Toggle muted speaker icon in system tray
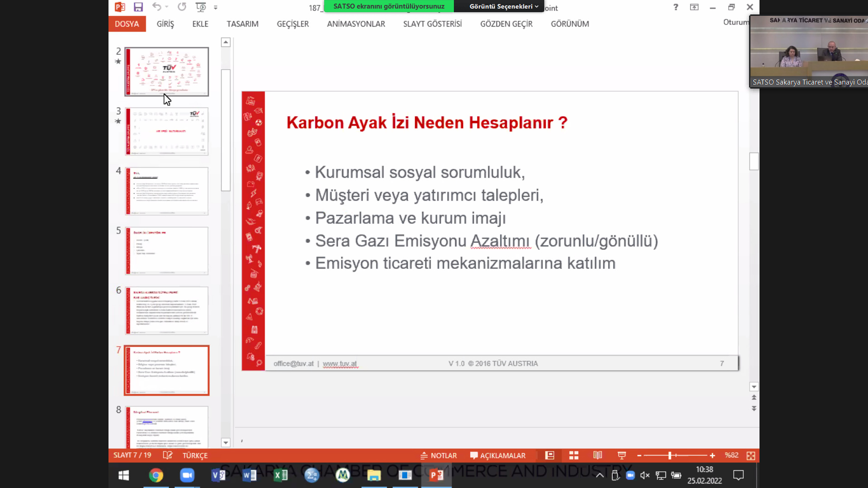The width and height of the screenshot is (868, 488). tap(645, 475)
